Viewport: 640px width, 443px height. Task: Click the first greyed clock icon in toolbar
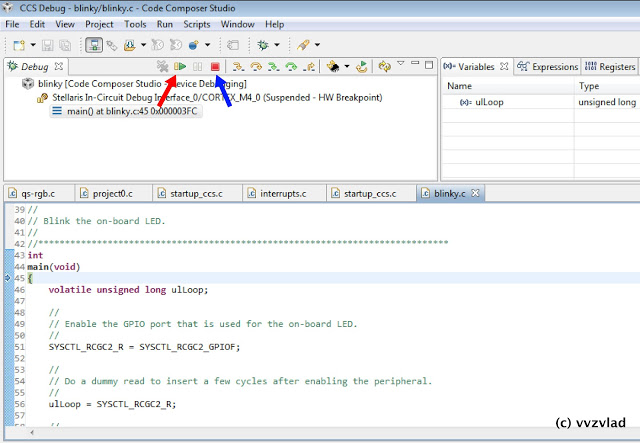click(x=158, y=45)
